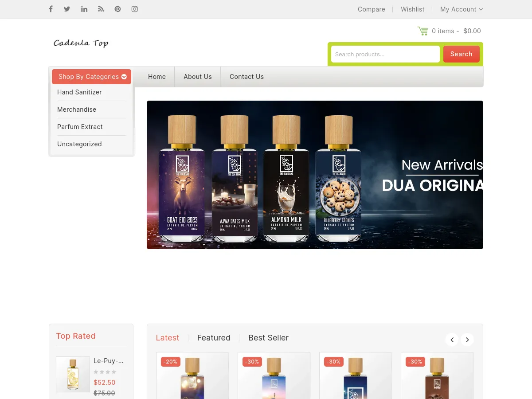The height and width of the screenshot is (399, 532).
Task: Open the Le-Puy top rated product thumbnail
Action: (73, 374)
